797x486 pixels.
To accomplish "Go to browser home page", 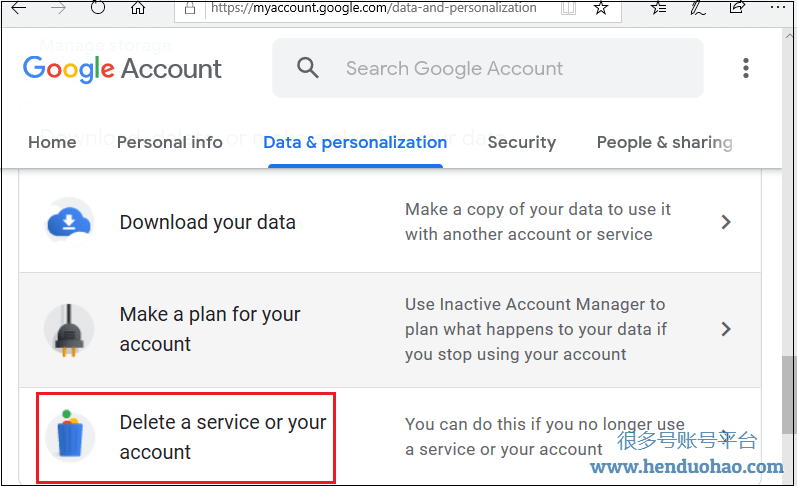I will [138, 8].
